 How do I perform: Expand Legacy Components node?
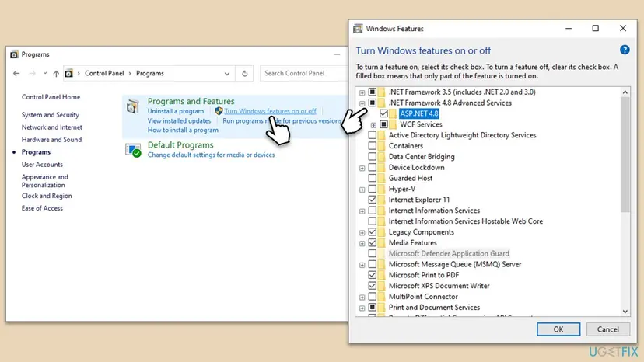(x=362, y=233)
